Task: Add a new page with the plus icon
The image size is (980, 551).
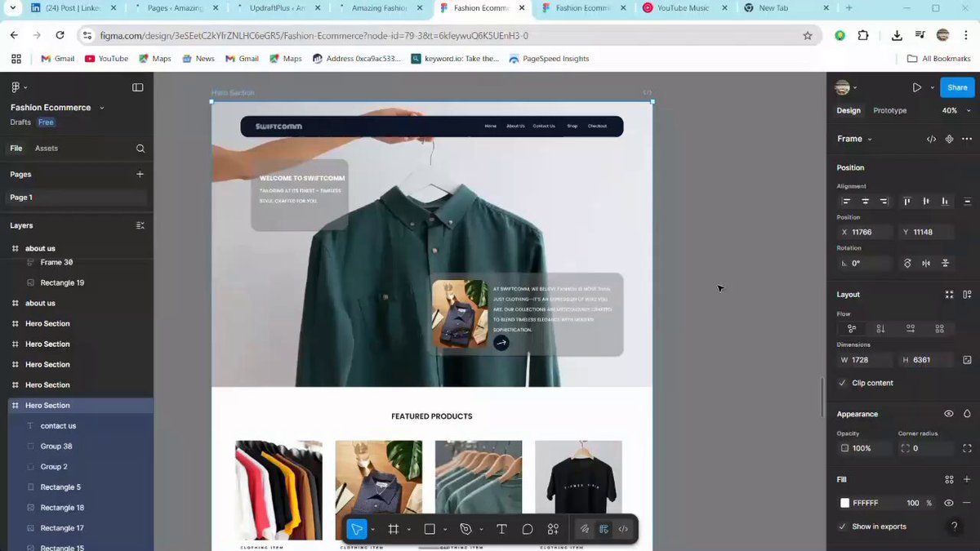Action: pyautogui.click(x=140, y=174)
